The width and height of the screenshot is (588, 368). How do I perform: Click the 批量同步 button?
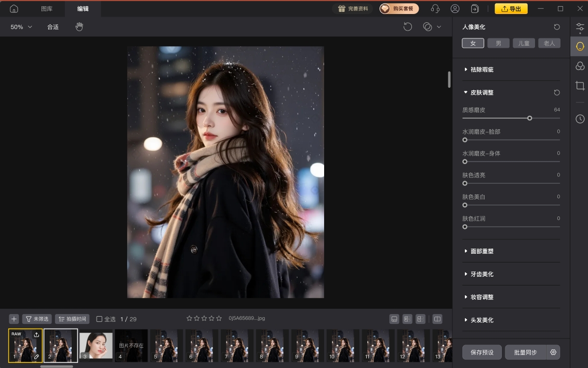coord(525,352)
